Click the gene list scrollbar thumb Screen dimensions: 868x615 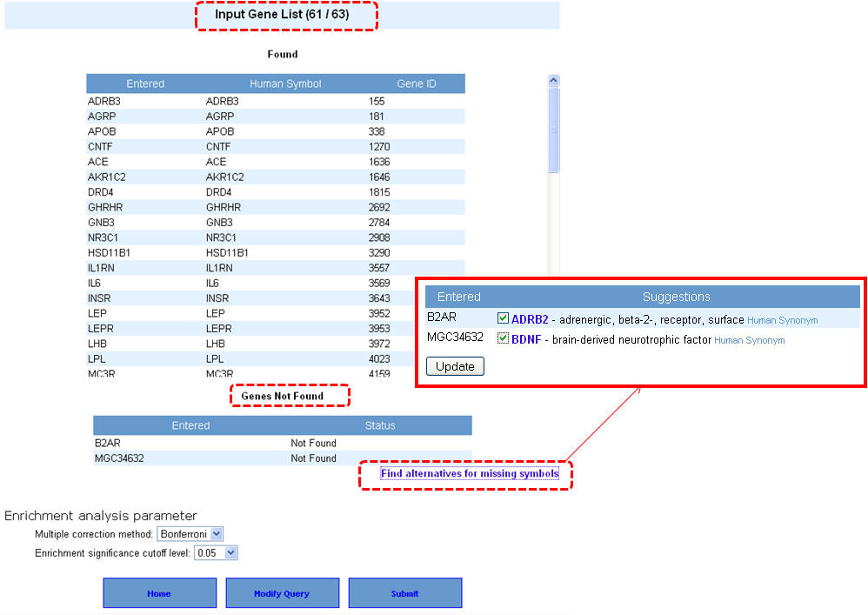(553, 130)
